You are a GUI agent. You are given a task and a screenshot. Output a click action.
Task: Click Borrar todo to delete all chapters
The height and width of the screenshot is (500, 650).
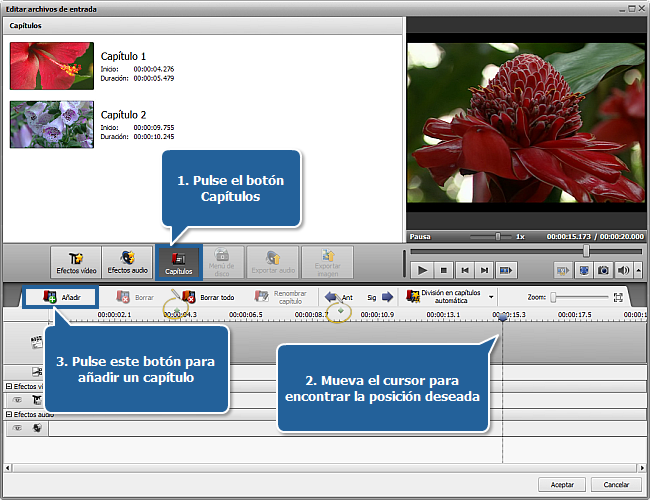click(208, 297)
